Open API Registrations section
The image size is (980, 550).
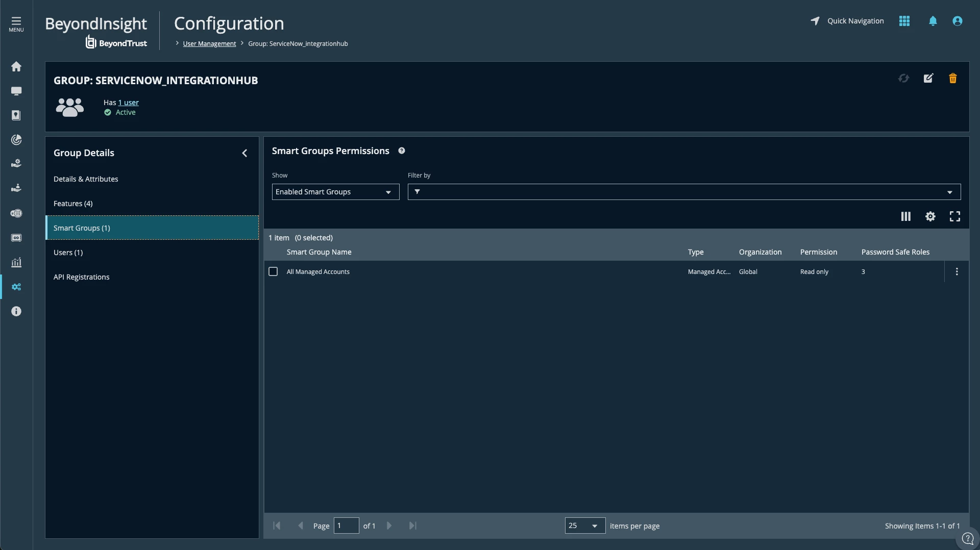point(152,277)
